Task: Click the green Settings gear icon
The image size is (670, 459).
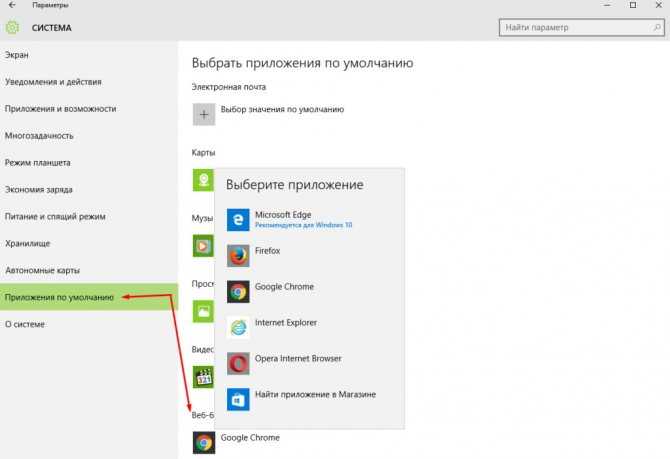Action: tap(12, 28)
